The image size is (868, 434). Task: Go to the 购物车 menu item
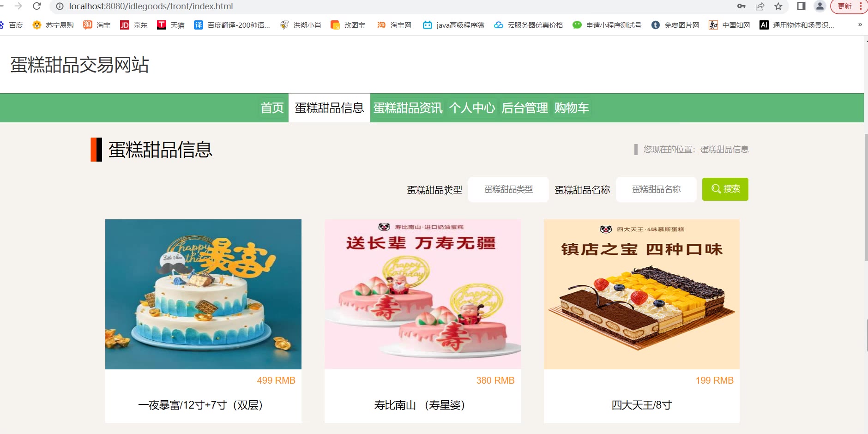[572, 108]
